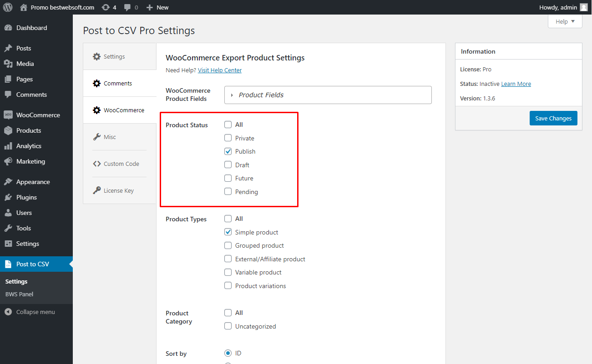Open the site home icon for Promo bestwebsoft.com

24,7
